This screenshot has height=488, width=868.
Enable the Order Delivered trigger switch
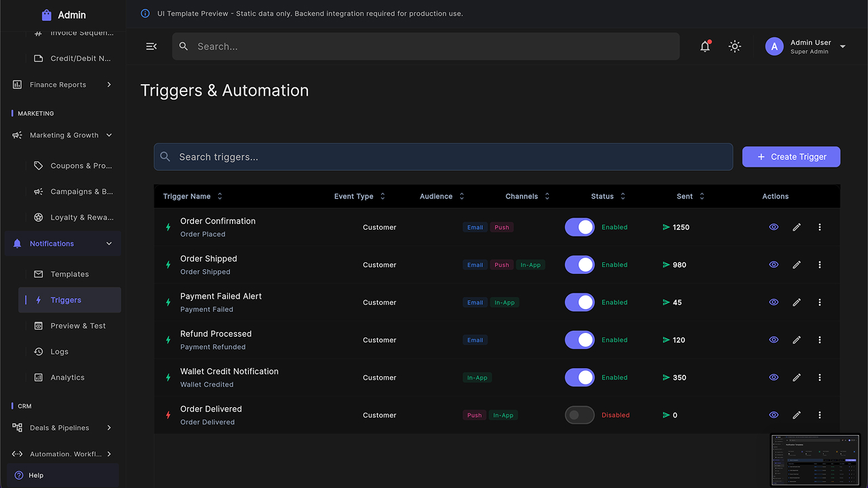click(x=580, y=415)
